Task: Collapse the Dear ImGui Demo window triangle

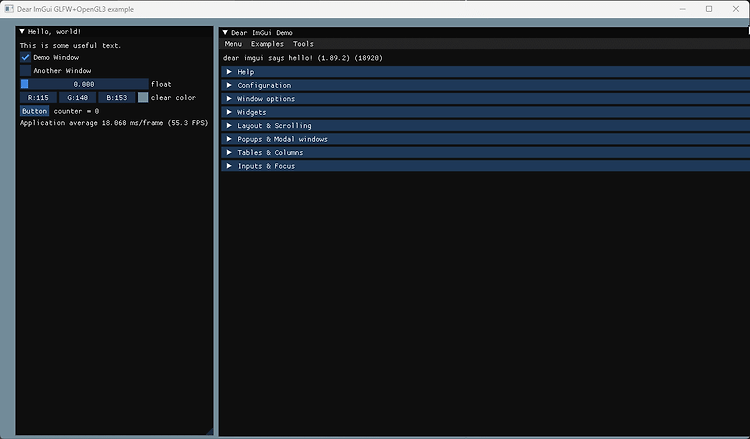Action: [x=225, y=33]
